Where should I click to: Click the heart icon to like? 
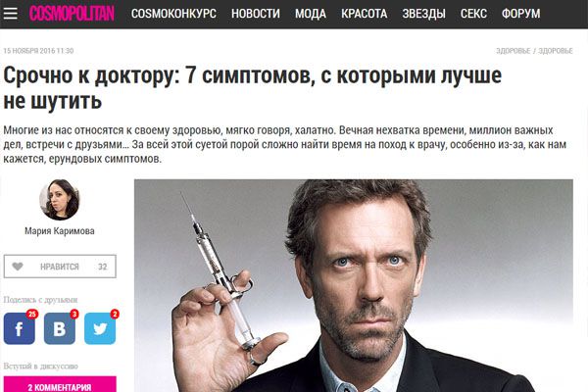(18, 267)
